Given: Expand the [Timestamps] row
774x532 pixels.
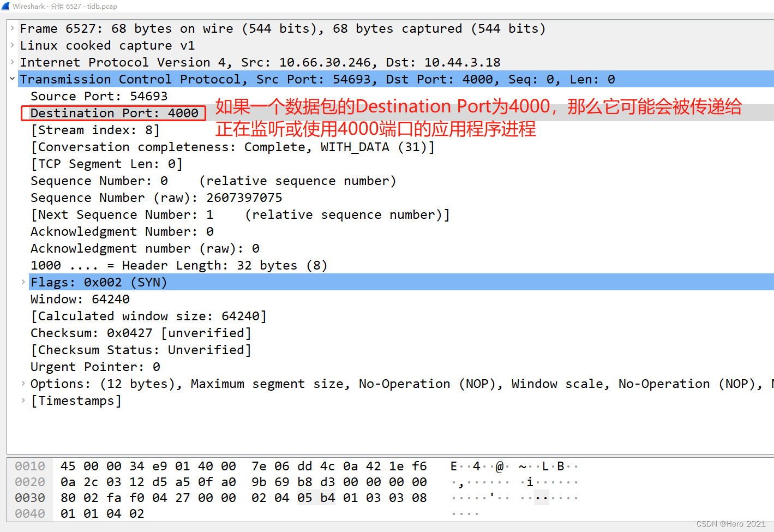Looking at the screenshot, I should (23, 401).
